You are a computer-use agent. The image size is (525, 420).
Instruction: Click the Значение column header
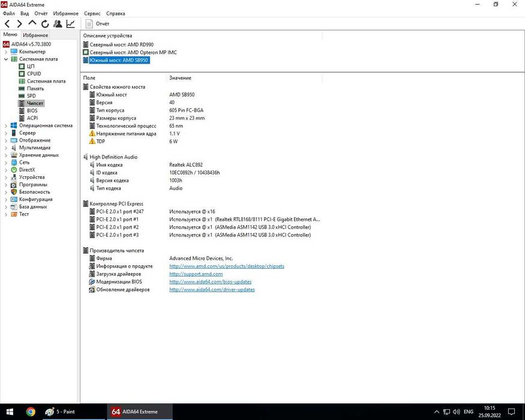pyautogui.click(x=180, y=78)
